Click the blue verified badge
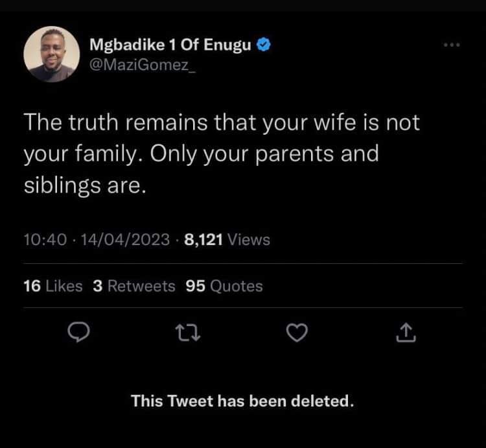The height and width of the screenshot is (448, 486). (264, 45)
